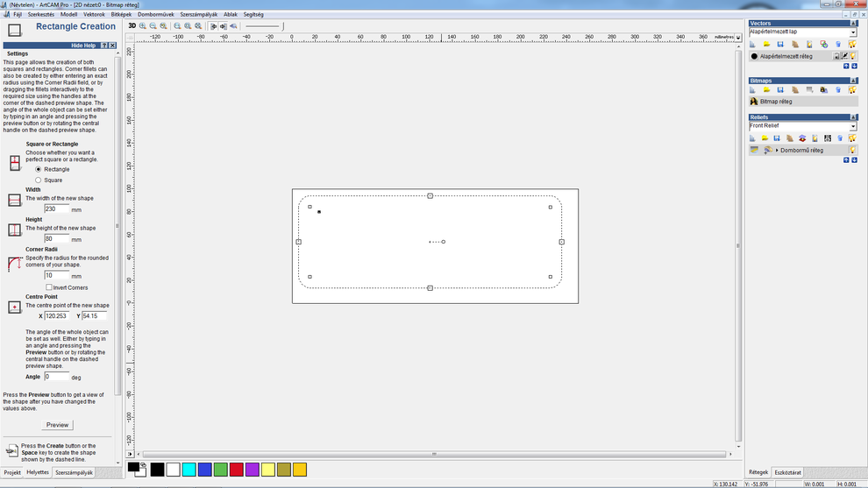The image size is (868, 488).
Task: Toggle all relief layers visibility lightbulbs
Action: (852, 138)
